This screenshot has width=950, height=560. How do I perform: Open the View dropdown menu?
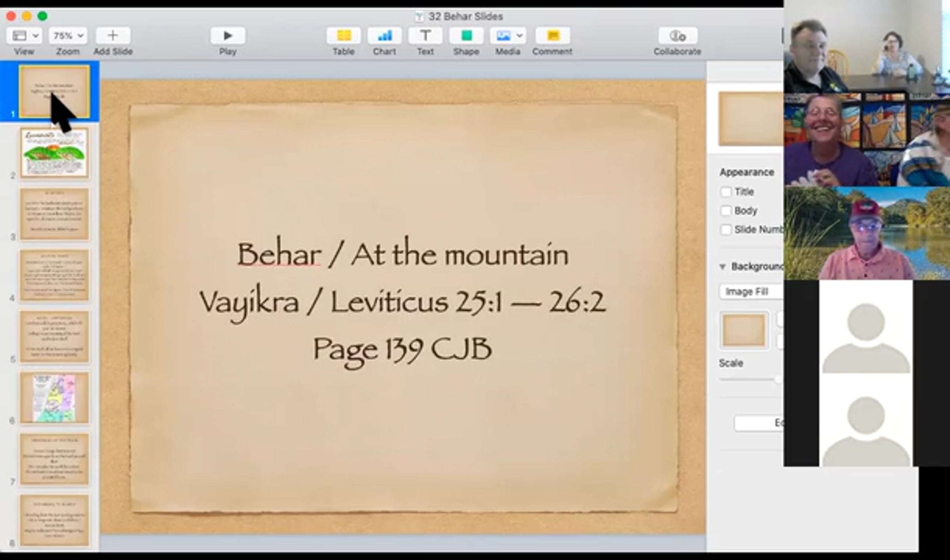click(24, 36)
